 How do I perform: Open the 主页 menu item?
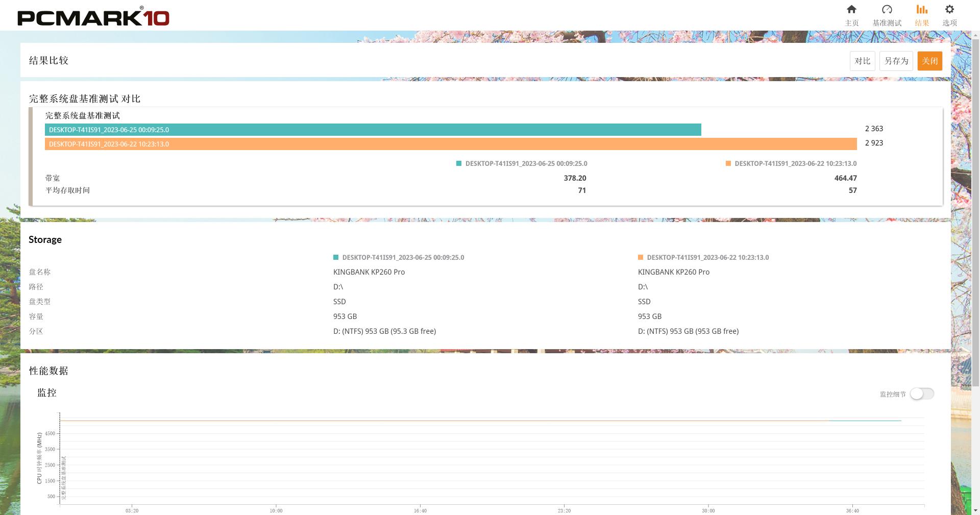pos(851,22)
